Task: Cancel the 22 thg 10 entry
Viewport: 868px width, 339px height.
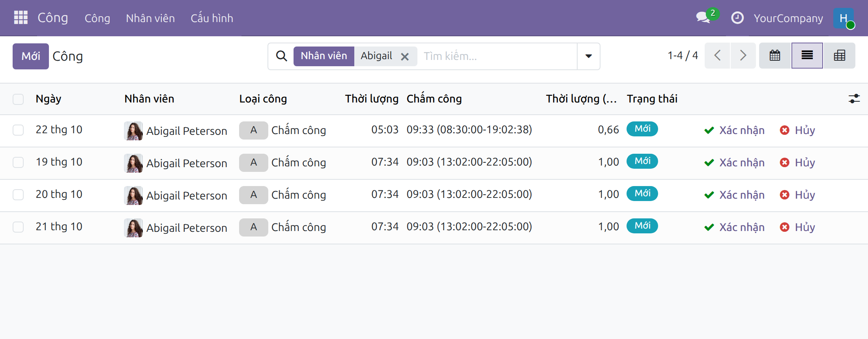Action: pos(797,130)
